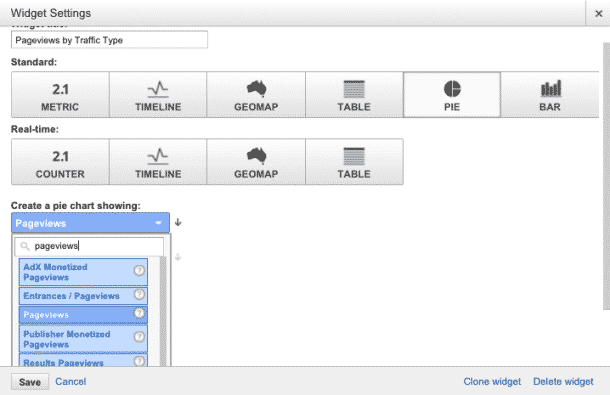Click the widget title input field
This screenshot has height=395, width=610.
pyautogui.click(x=109, y=40)
